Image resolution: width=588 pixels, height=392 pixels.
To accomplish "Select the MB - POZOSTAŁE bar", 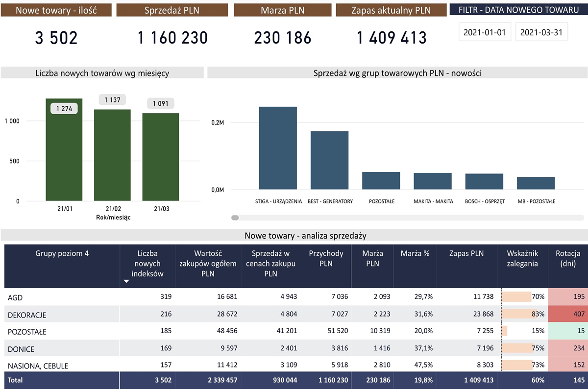I will pos(536,183).
